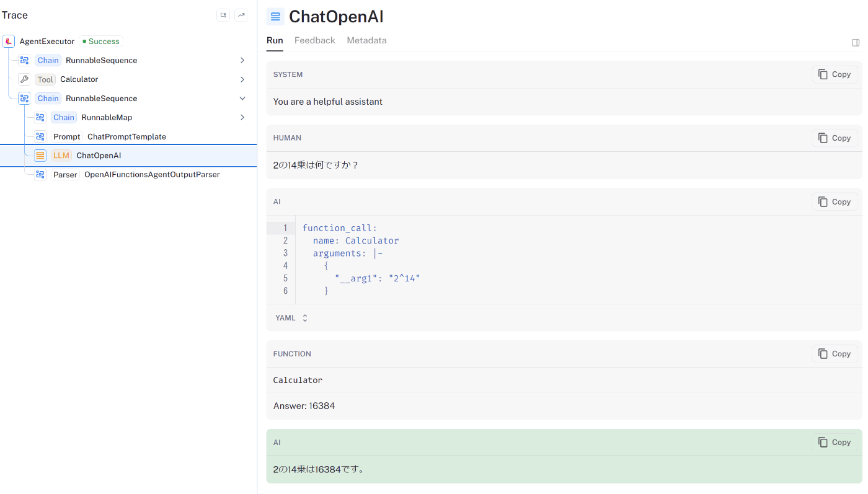Expand the first RunnableSequence chevron

[x=242, y=60]
